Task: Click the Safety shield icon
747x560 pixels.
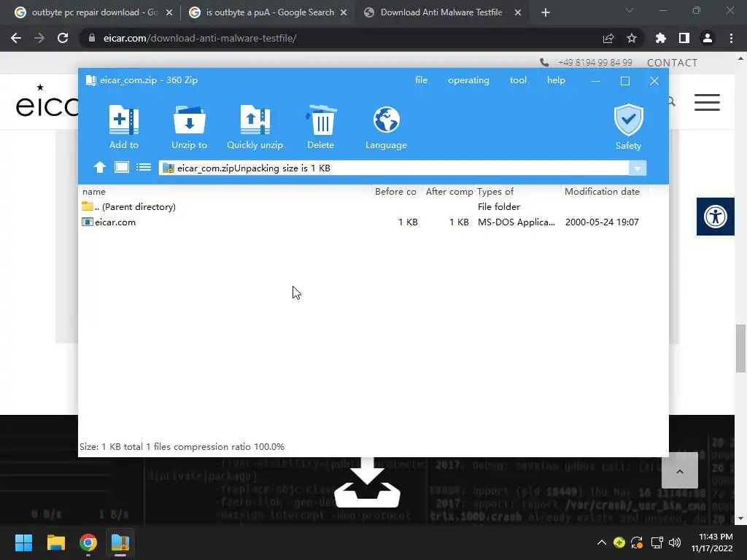Action: pyautogui.click(x=628, y=120)
